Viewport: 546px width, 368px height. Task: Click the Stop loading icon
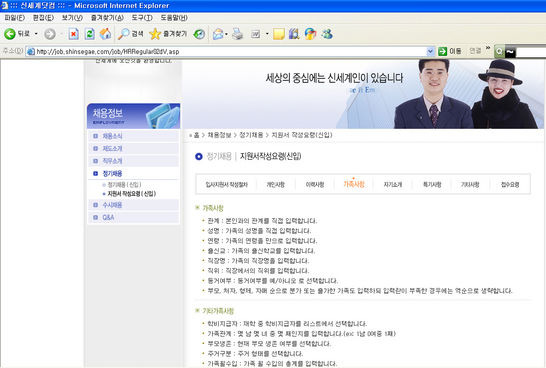pos(73,34)
